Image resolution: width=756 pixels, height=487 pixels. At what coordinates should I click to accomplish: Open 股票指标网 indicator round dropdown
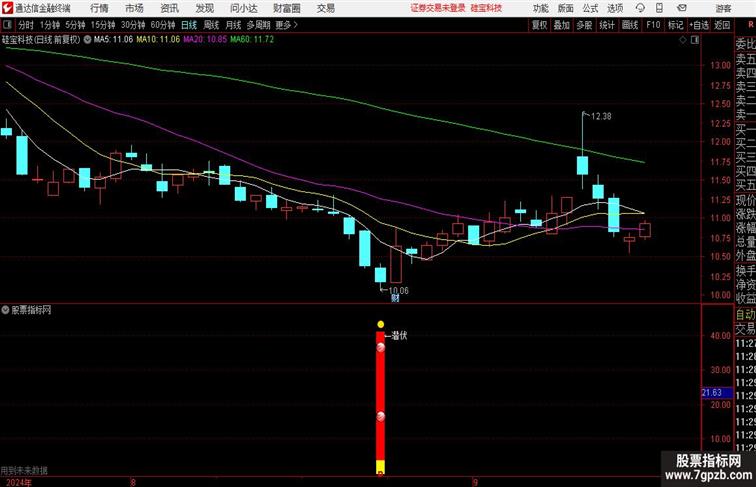click(5, 310)
